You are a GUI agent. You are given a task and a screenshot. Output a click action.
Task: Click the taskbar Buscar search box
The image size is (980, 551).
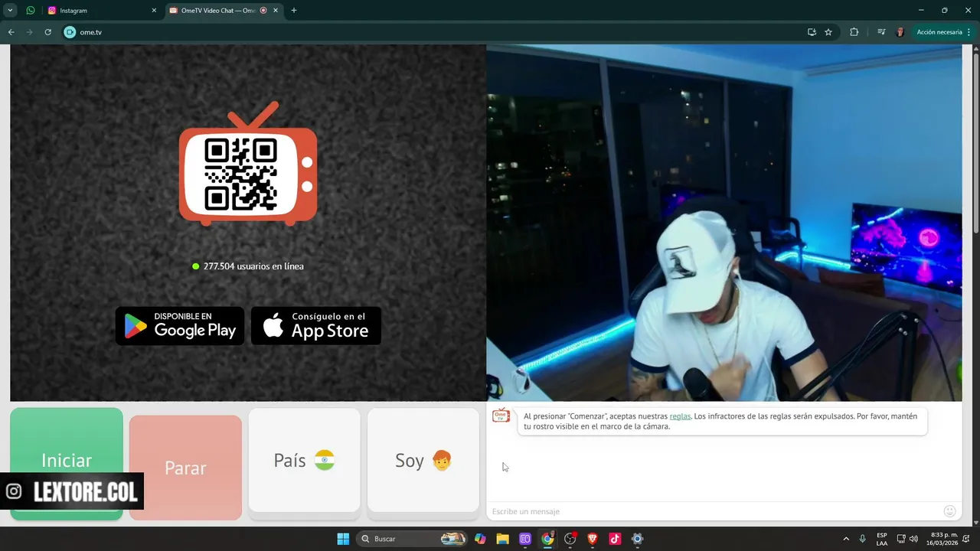click(412, 539)
